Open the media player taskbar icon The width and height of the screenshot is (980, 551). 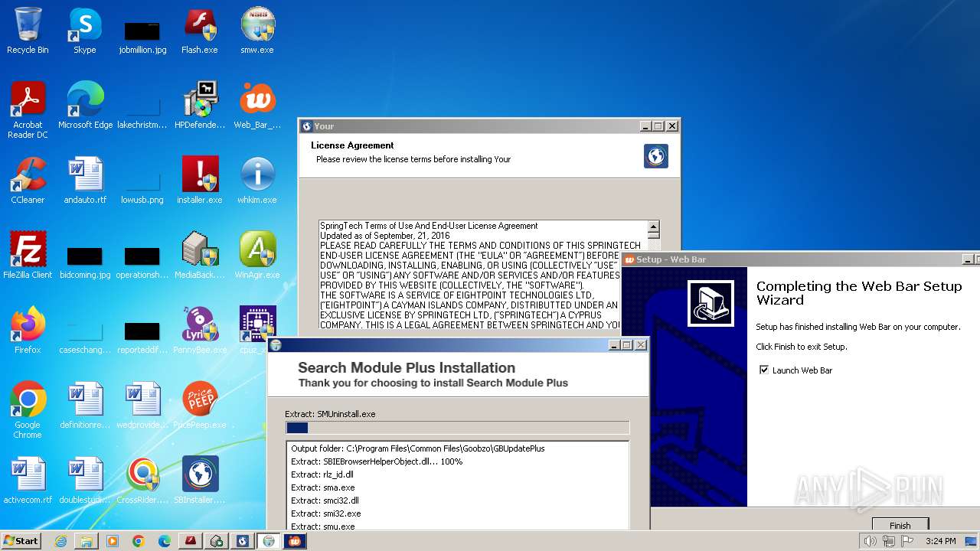coord(113,541)
